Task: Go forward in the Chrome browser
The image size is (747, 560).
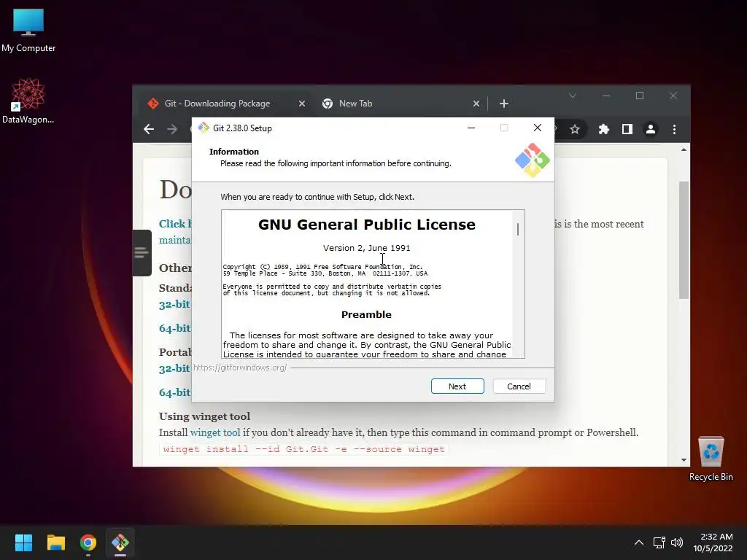Action: pos(172,129)
